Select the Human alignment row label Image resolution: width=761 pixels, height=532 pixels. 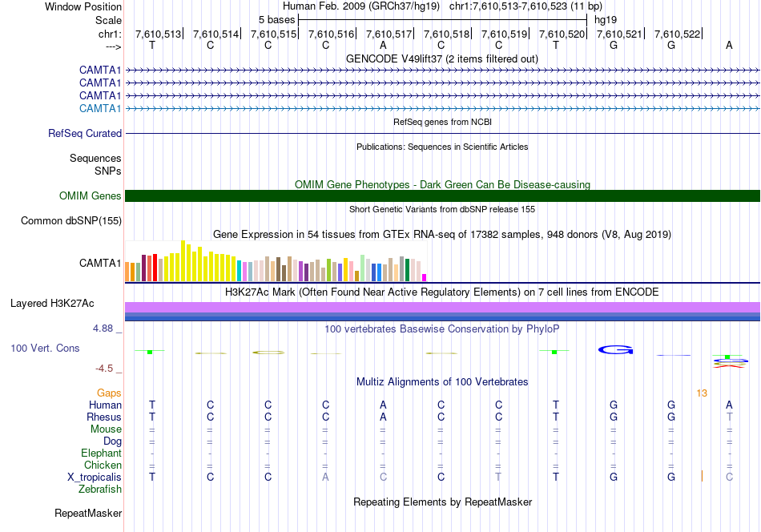click(105, 405)
